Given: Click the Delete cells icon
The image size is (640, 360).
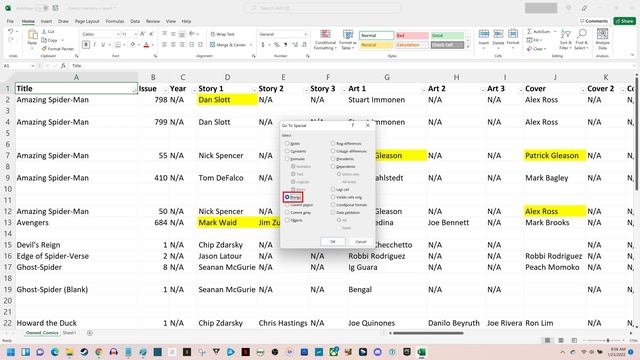Looking at the screenshot, I should (498, 34).
